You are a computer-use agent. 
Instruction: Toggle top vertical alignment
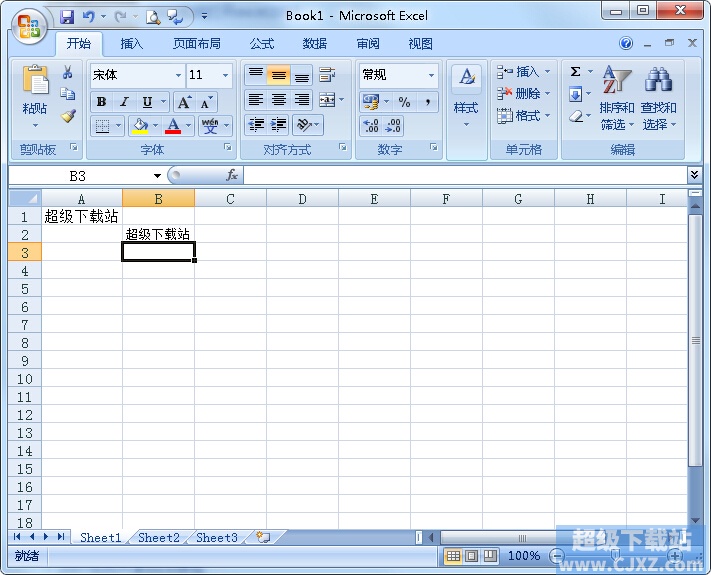pyautogui.click(x=256, y=75)
